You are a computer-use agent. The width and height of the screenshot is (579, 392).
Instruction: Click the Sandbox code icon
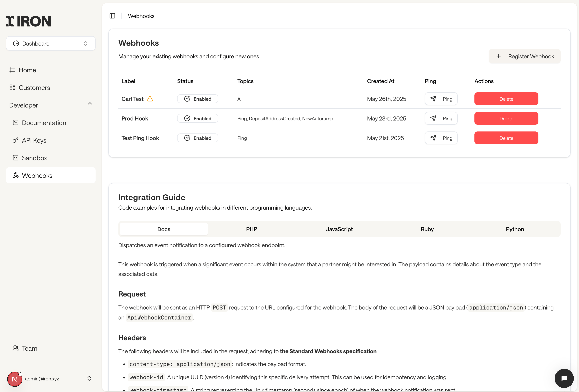[x=15, y=158]
